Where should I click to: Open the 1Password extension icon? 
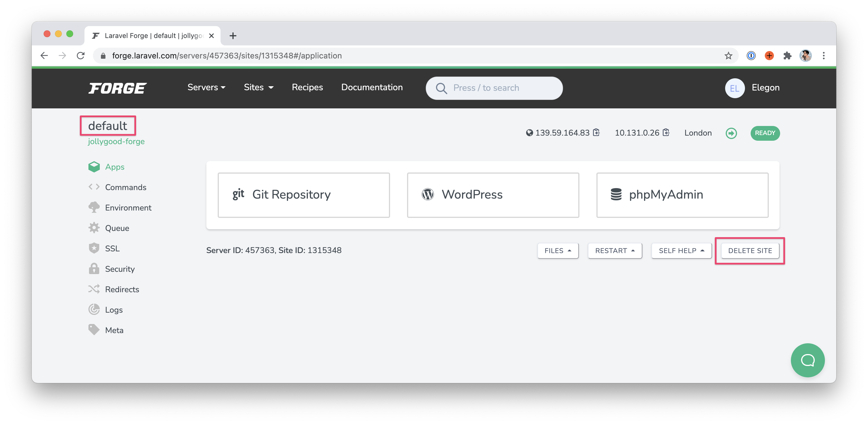click(x=751, y=56)
